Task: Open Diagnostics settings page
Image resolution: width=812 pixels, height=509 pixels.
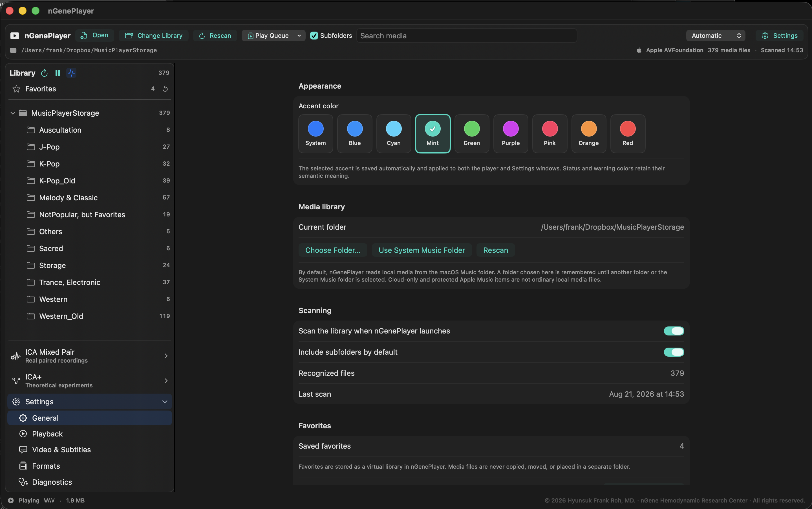Action: (90, 482)
